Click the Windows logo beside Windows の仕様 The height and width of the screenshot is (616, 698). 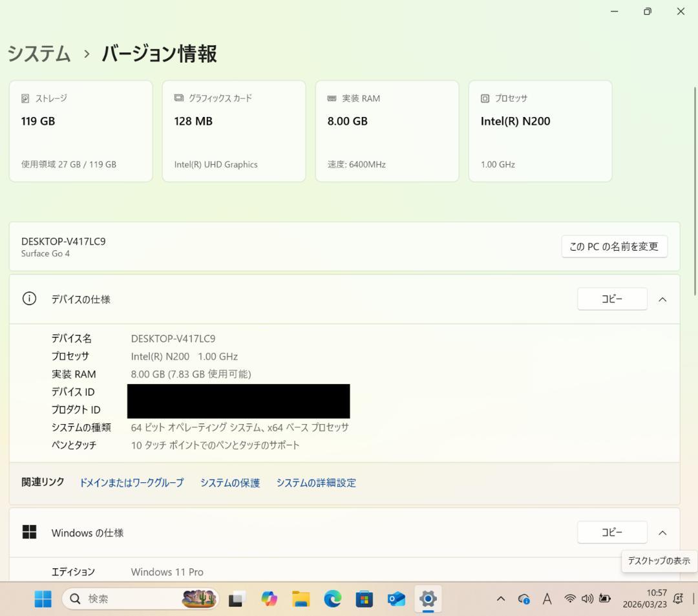click(29, 532)
